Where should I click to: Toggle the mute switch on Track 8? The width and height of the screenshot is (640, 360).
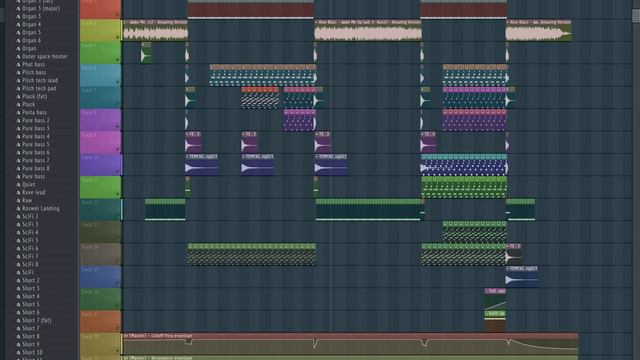point(118,127)
